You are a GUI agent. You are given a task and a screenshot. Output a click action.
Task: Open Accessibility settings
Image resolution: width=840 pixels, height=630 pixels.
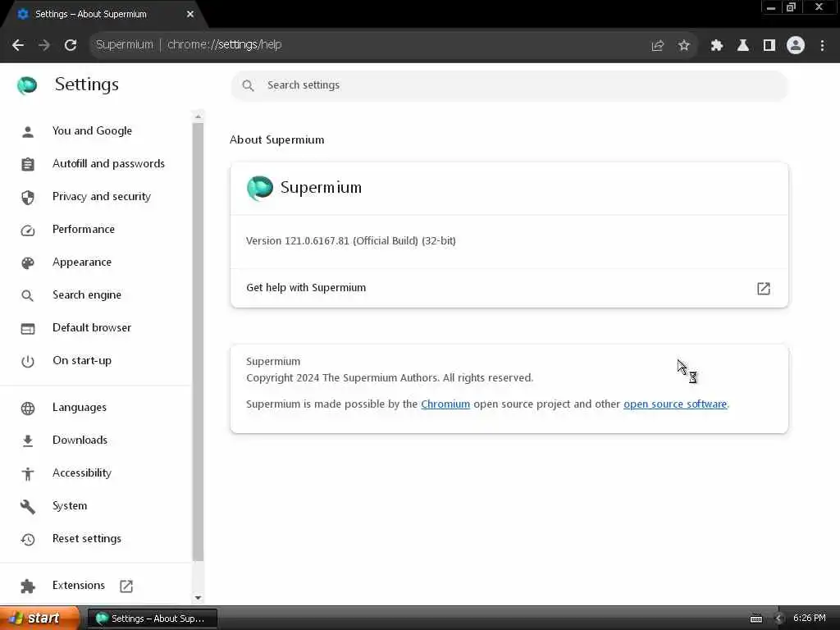82,472
